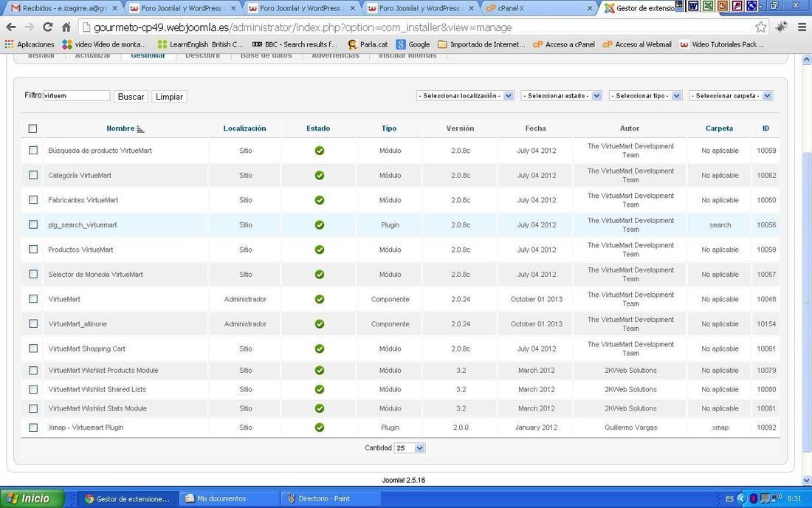
Task: Select the plg_search_virtuemart row checkbox
Action: coord(33,224)
